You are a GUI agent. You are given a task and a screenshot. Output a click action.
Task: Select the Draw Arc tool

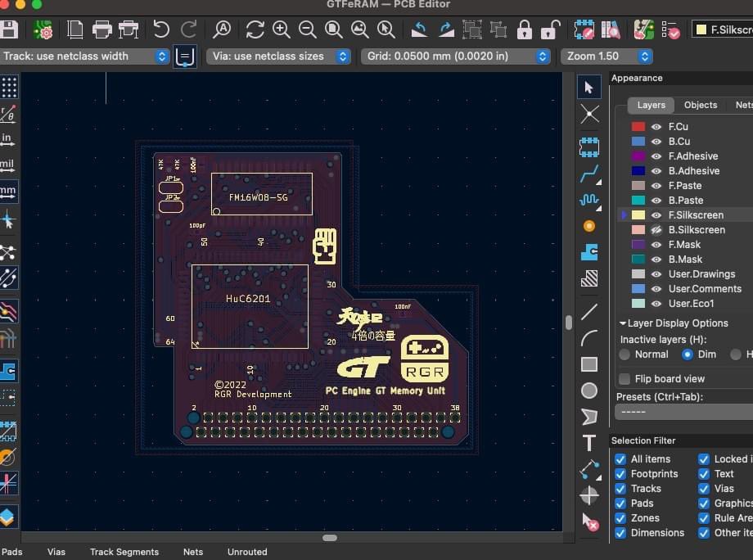pyautogui.click(x=589, y=337)
